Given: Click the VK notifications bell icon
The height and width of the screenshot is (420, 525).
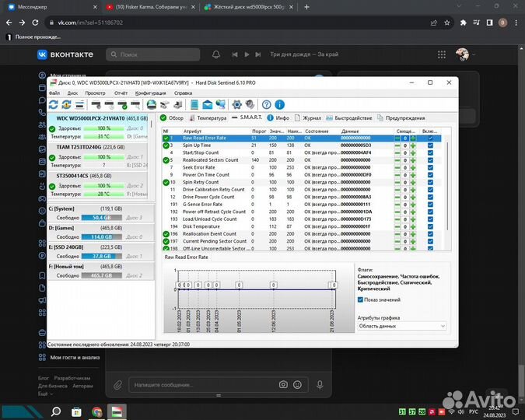Looking at the screenshot, I should (216, 54).
